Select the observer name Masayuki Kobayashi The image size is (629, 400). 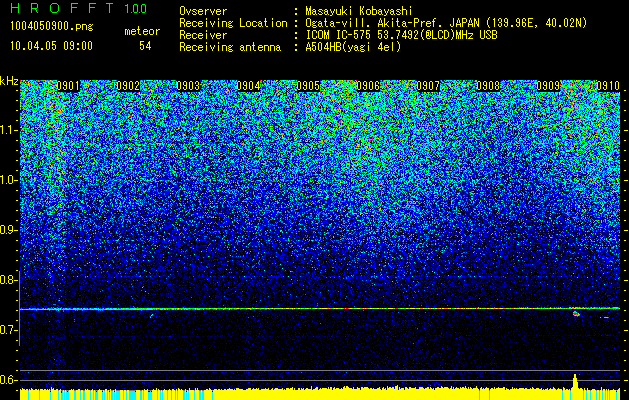click(x=359, y=11)
